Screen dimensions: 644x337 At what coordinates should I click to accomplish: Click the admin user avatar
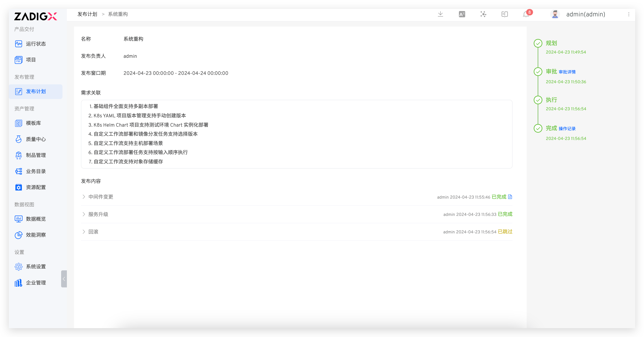(x=555, y=14)
